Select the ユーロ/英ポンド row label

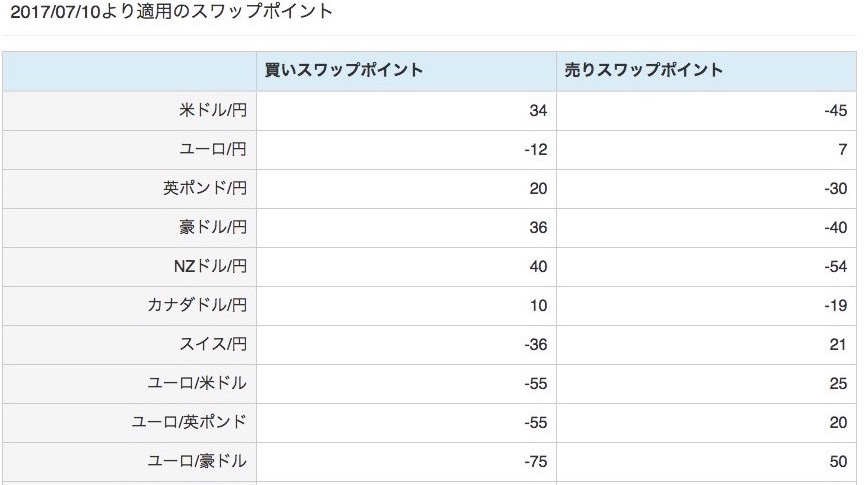point(189,422)
